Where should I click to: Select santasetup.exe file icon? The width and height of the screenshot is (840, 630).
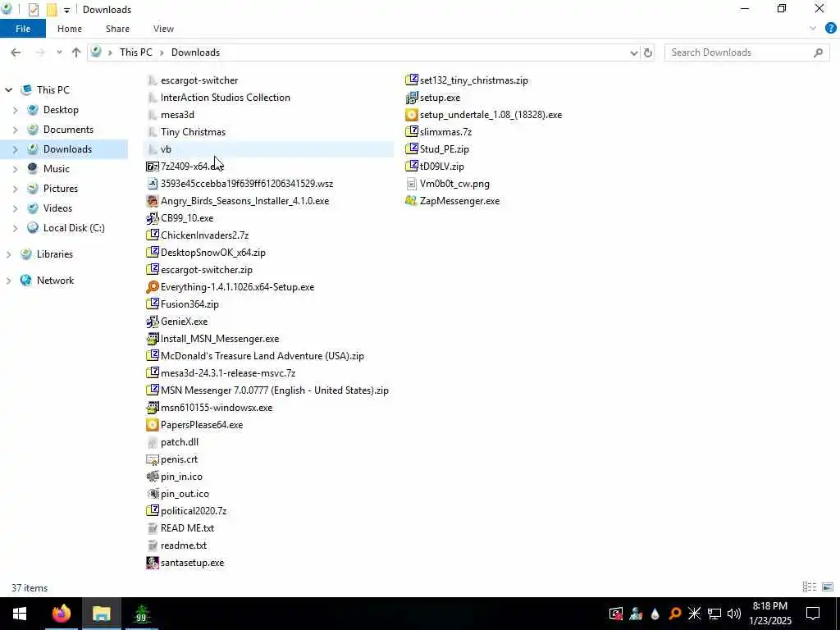coord(152,563)
